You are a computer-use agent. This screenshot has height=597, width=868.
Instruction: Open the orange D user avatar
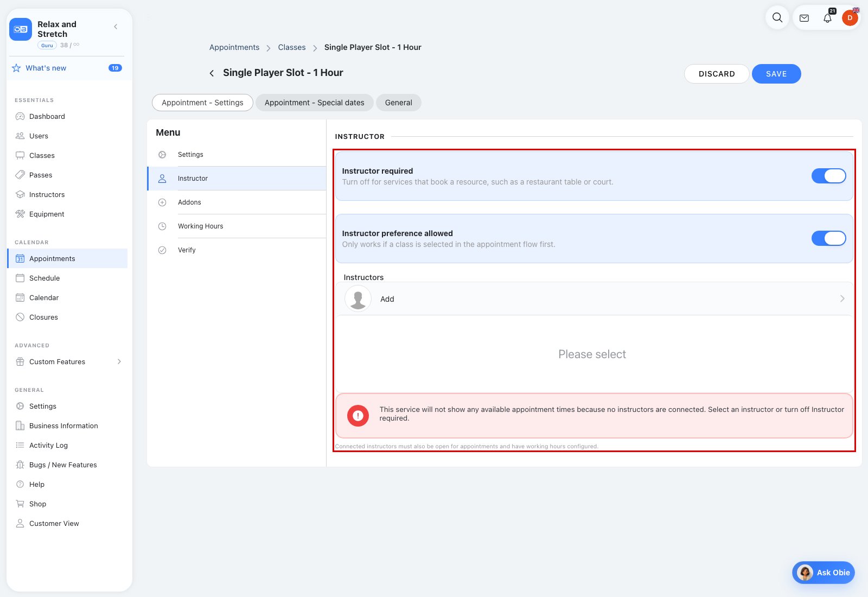[x=850, y=18]
